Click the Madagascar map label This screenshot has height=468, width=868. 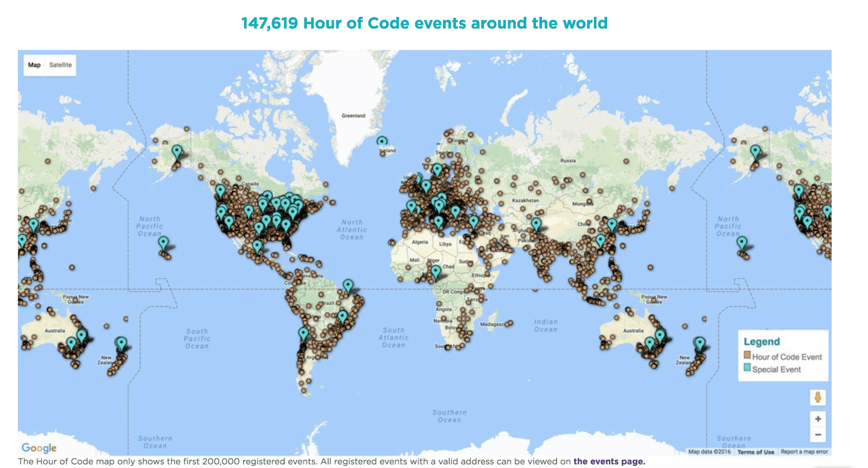pos(493,324)
